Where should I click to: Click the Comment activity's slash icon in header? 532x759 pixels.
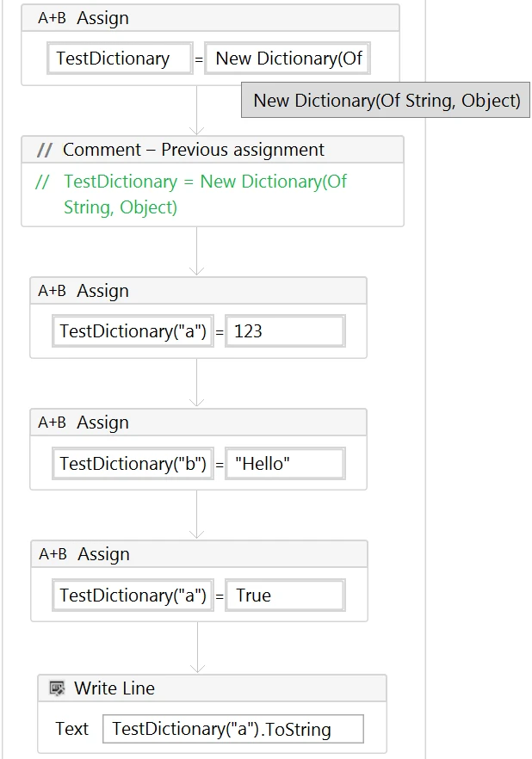pos(45,150)
